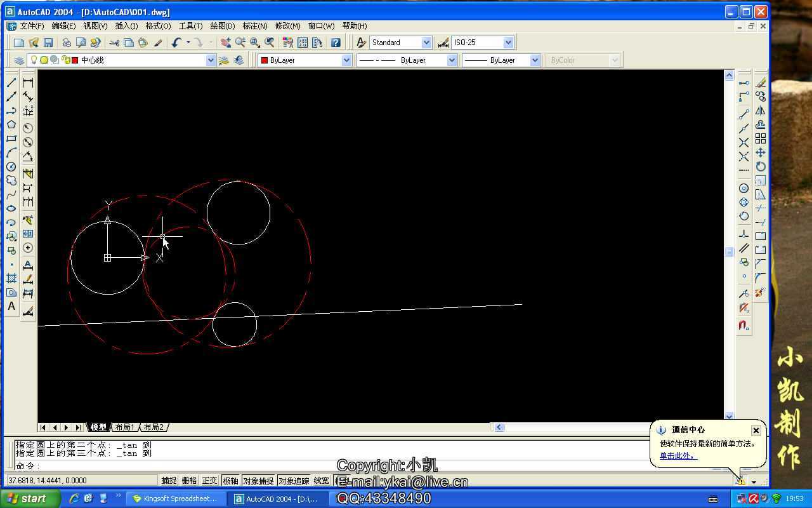This screenshot has width=812, height=508.
Task: Pick the Snap to Parallel icon
Action: click(x=744, y=249)
